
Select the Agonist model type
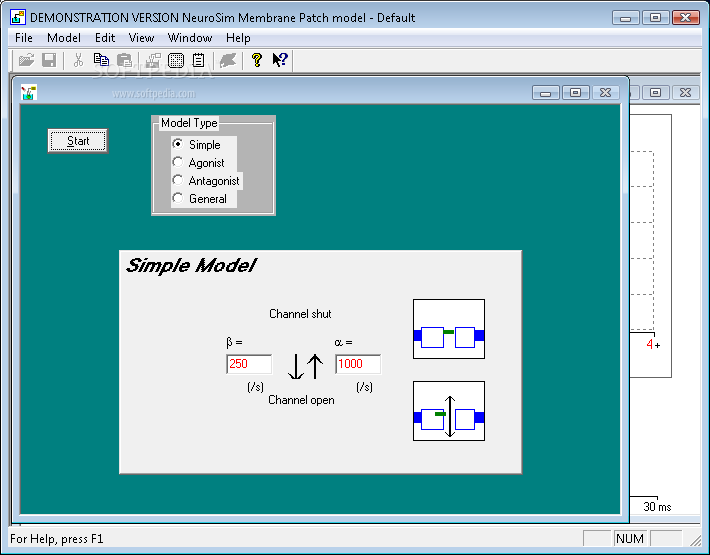coord(198,163)
